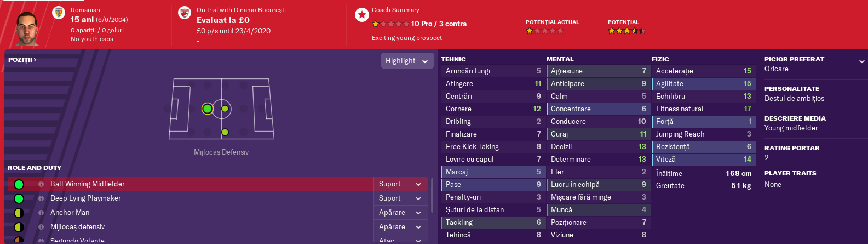Click the Potențial star rating

pyautogui.click(x=626, y=31)
